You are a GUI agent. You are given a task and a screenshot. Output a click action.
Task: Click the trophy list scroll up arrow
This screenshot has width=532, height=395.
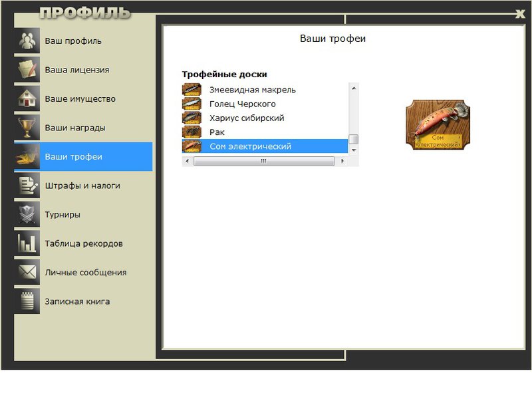pos(354,88)
